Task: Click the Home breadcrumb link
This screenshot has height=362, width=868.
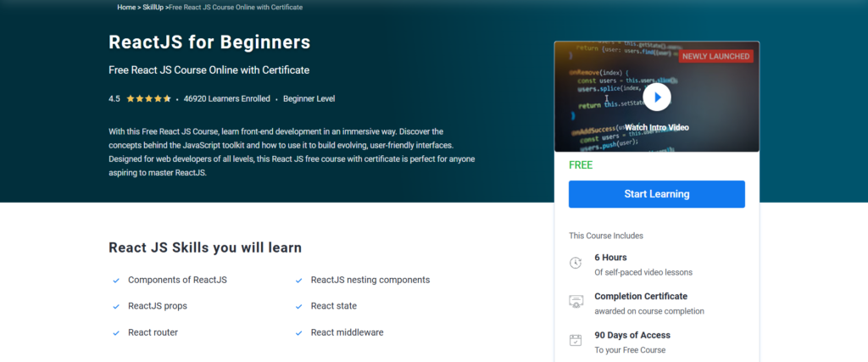Action: pos(126,7)
